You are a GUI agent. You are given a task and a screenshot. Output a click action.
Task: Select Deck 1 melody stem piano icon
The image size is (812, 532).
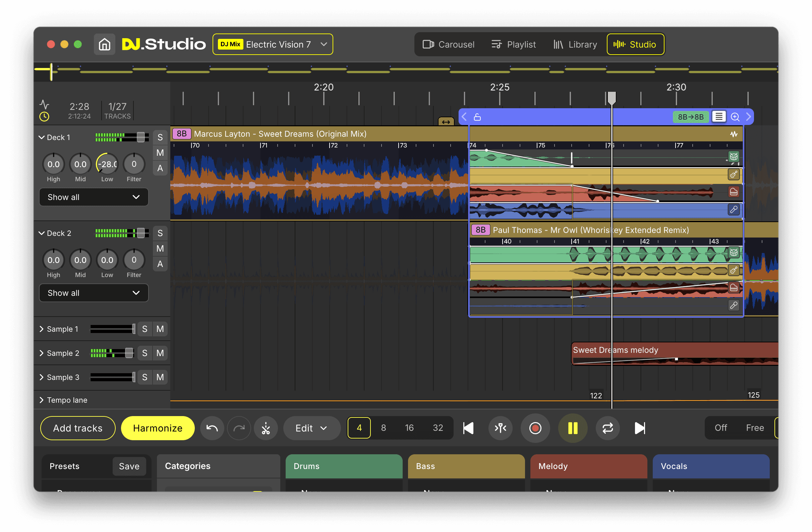734,192
